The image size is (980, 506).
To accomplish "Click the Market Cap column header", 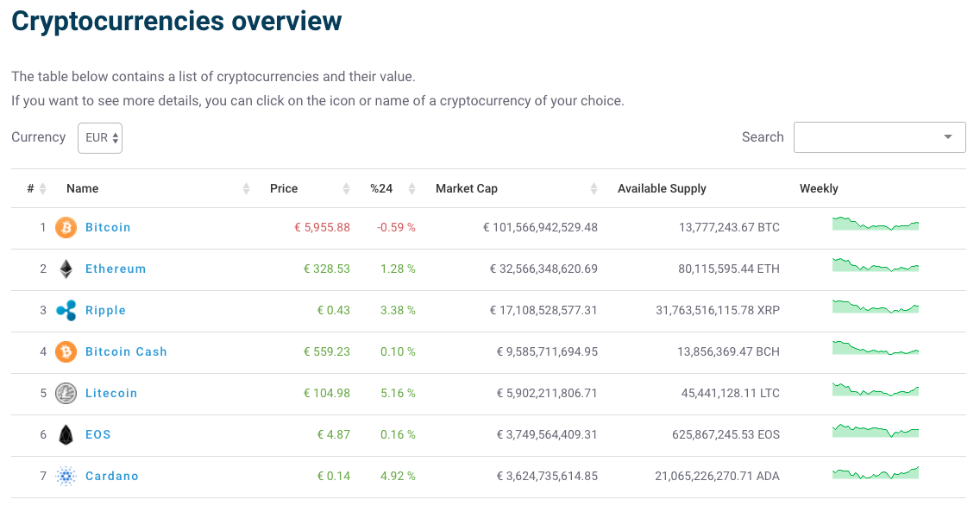I will coord(466,188).
